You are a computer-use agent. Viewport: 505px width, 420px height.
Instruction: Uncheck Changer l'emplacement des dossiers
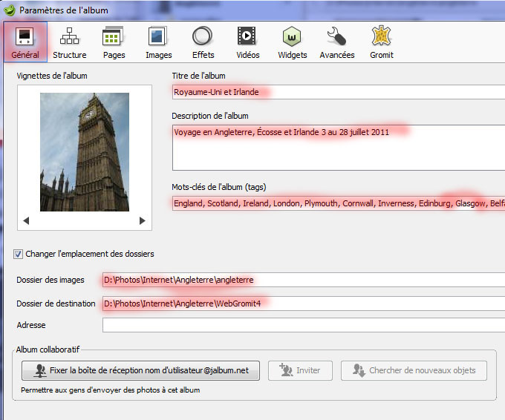click(x=19, y=254)
